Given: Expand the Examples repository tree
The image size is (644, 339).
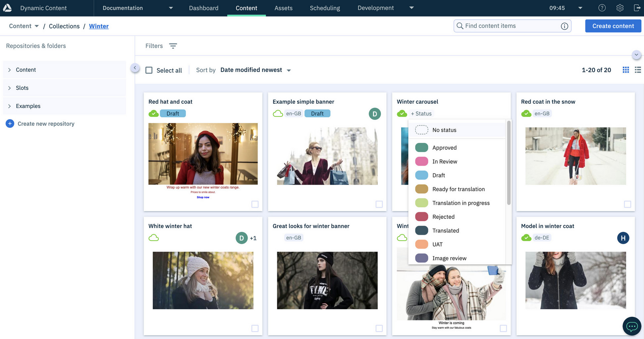Looking at the screenshot, I should coord(9,106).
